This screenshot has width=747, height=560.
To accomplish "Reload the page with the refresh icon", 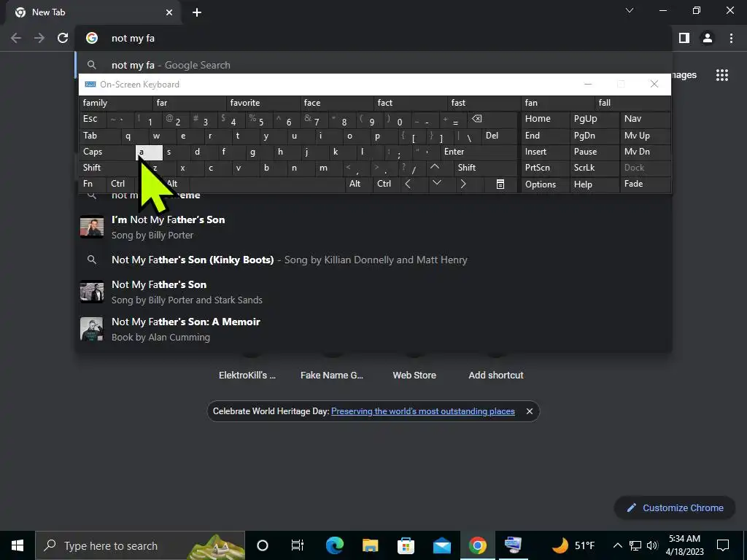I will click(x=63, y=38).
